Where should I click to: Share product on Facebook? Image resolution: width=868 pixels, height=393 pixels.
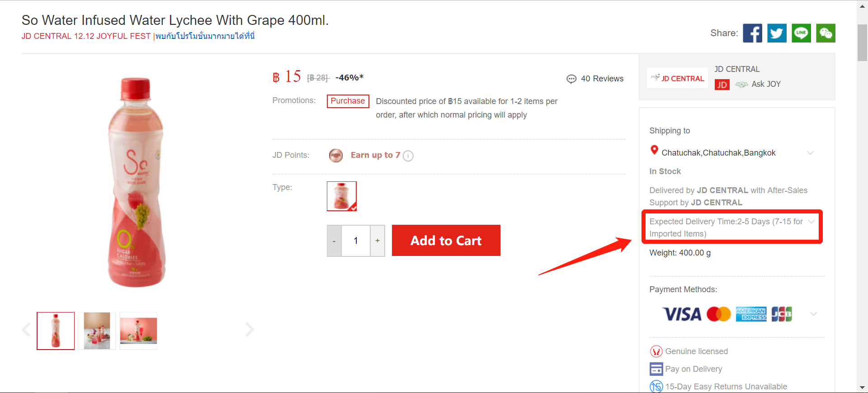752,33
